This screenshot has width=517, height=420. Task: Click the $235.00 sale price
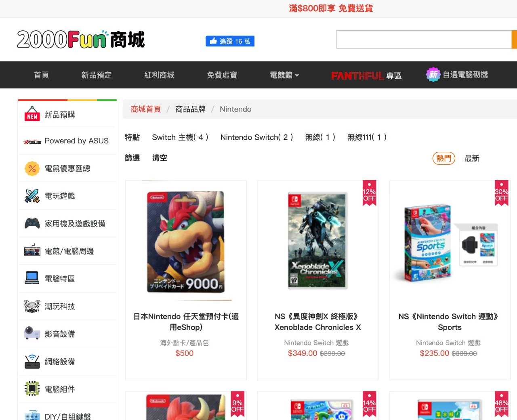click(x=435, y=353)
